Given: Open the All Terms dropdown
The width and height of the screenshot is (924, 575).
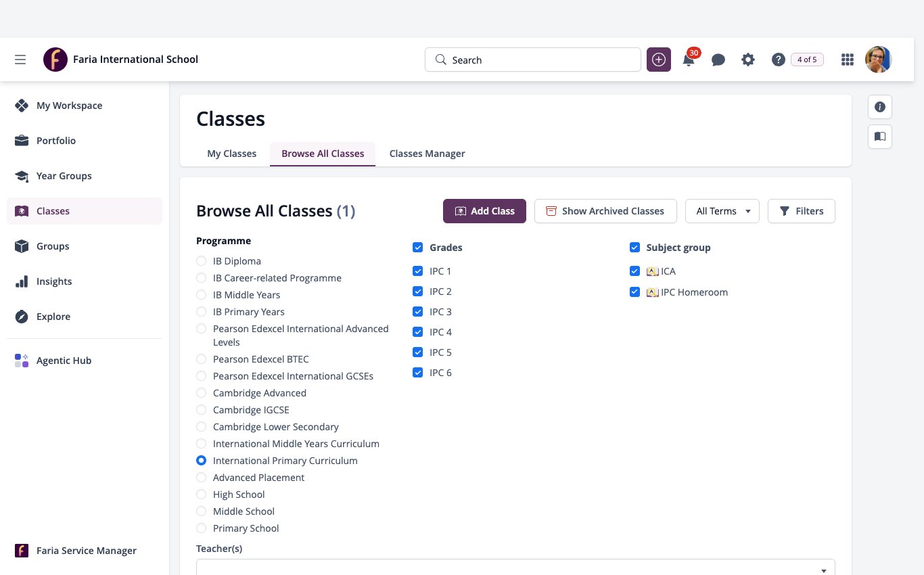Looking at the screenshot, I should tap(722, 211).
